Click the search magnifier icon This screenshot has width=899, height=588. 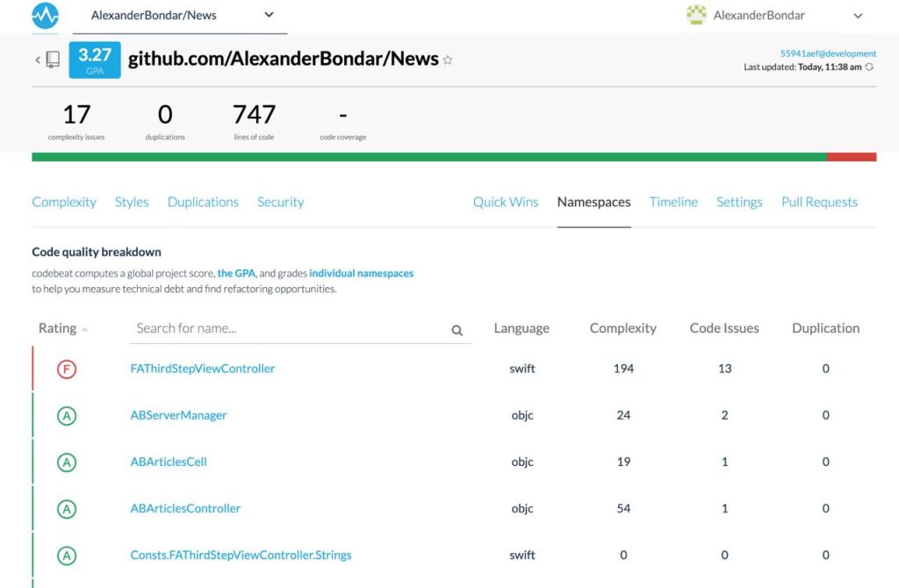(457, 330)
